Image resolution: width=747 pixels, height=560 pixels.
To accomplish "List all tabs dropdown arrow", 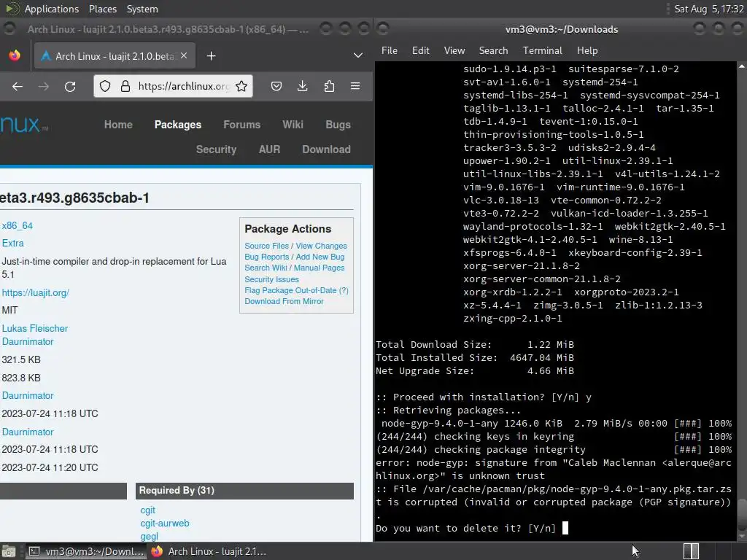I will [357, 55].
